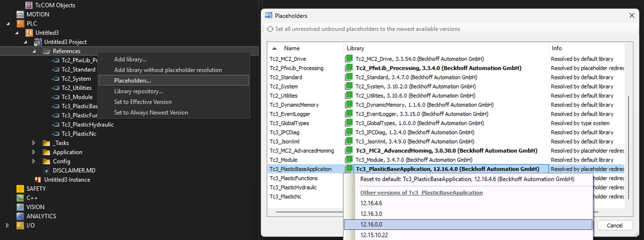
Task: Click the green library icon for Tc2_MC2_Drive
Action: [349, 59]
